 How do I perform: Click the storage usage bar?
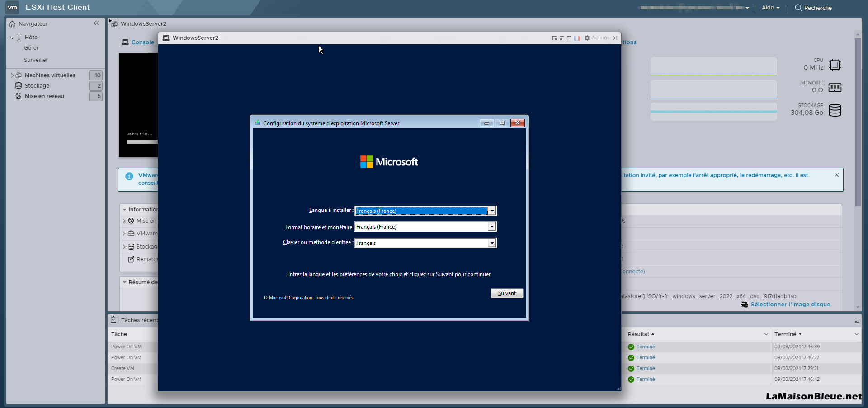(713, 112)
